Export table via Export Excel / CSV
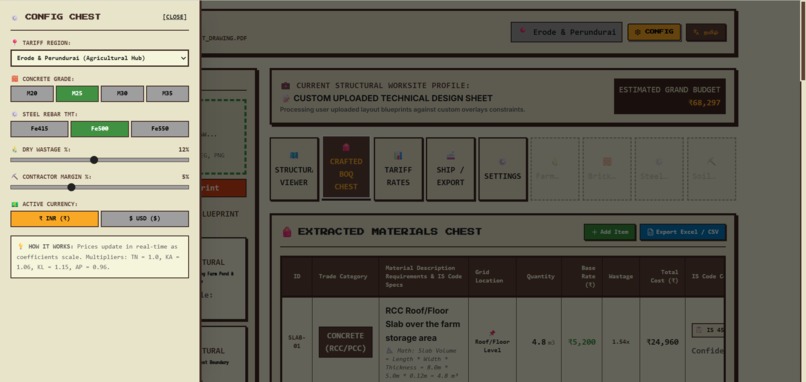Viewport: 806px width, 382px height. [683, 232]
